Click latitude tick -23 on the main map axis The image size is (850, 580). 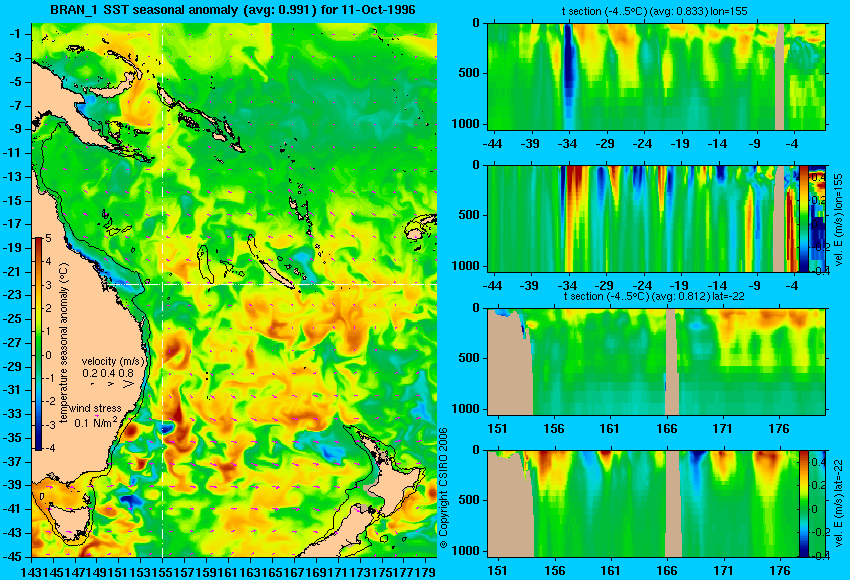14,295
